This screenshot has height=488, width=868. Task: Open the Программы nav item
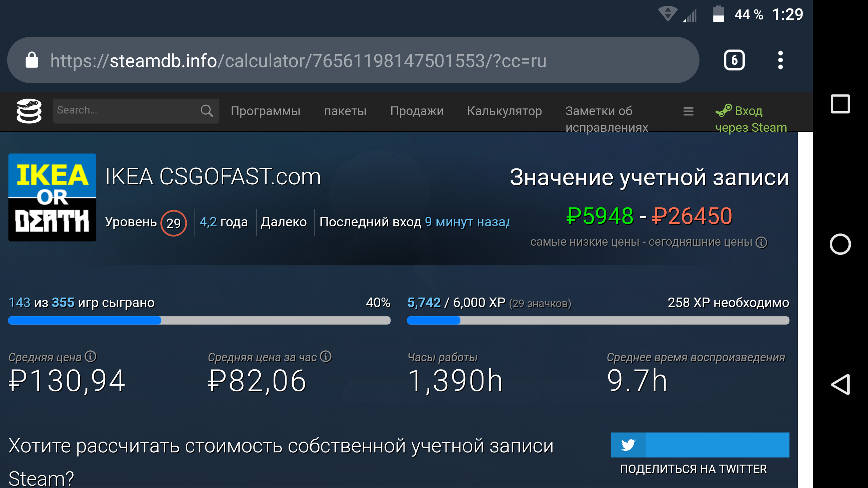click(x=265, y=111)
